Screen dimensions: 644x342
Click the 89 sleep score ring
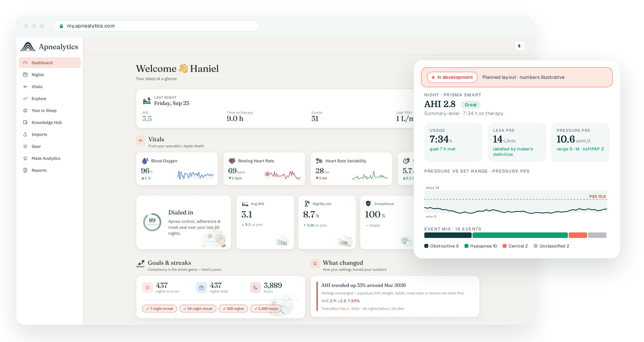click(152, 222)
